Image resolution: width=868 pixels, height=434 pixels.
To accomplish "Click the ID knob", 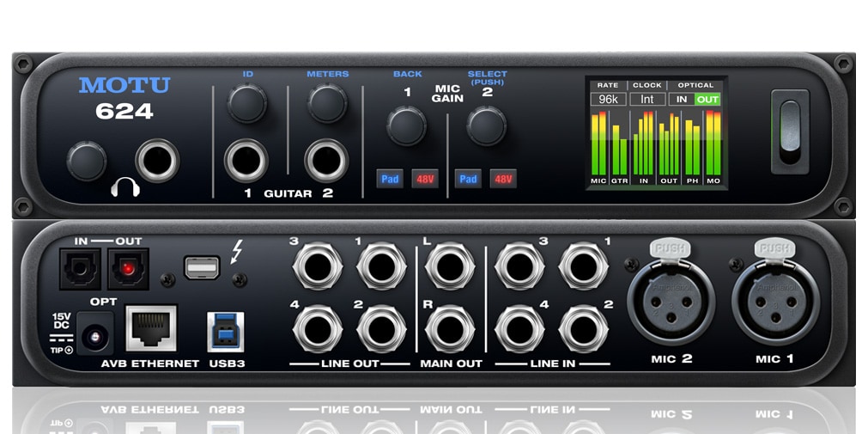I will pos(247,103).
